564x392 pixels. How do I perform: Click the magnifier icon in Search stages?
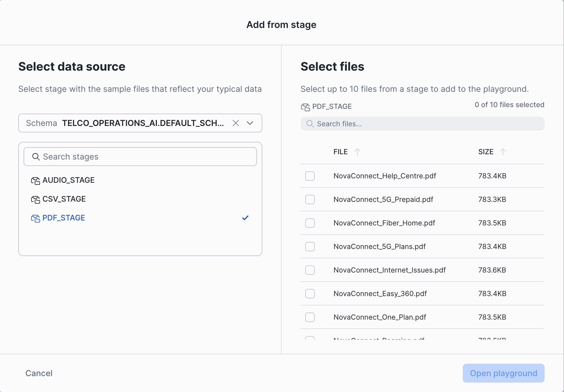(x=36, y=157)
